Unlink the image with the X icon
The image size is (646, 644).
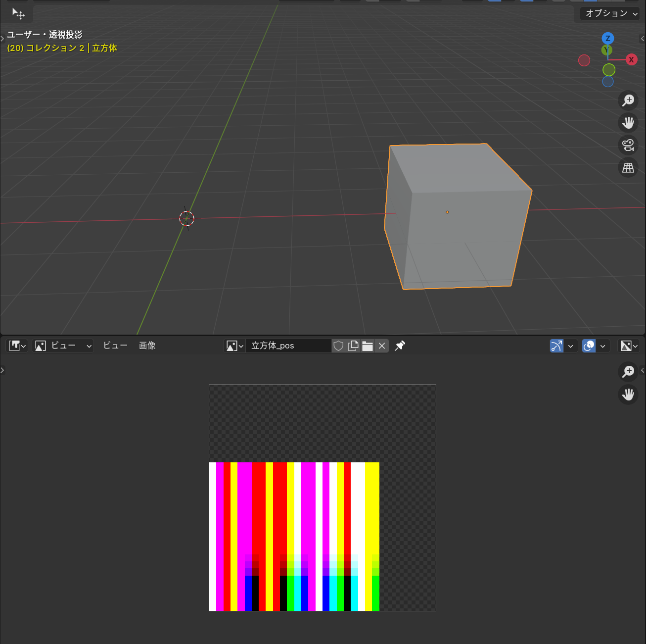click(382, 346)
